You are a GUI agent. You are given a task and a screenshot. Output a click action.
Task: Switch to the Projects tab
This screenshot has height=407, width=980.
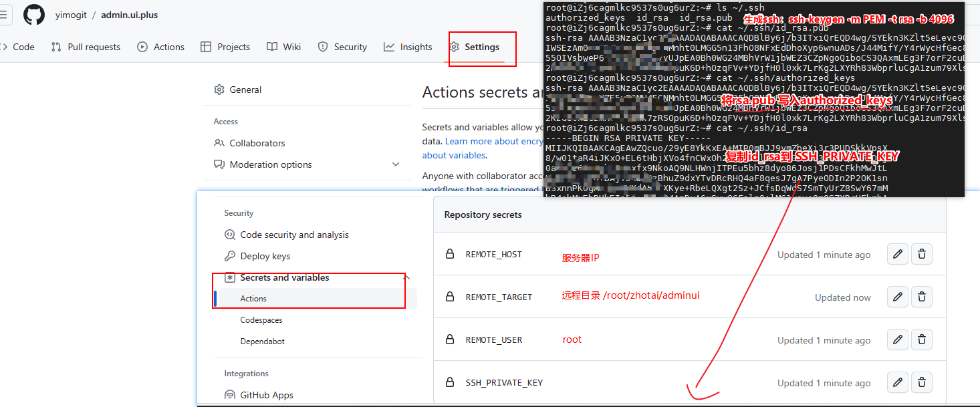225,47
